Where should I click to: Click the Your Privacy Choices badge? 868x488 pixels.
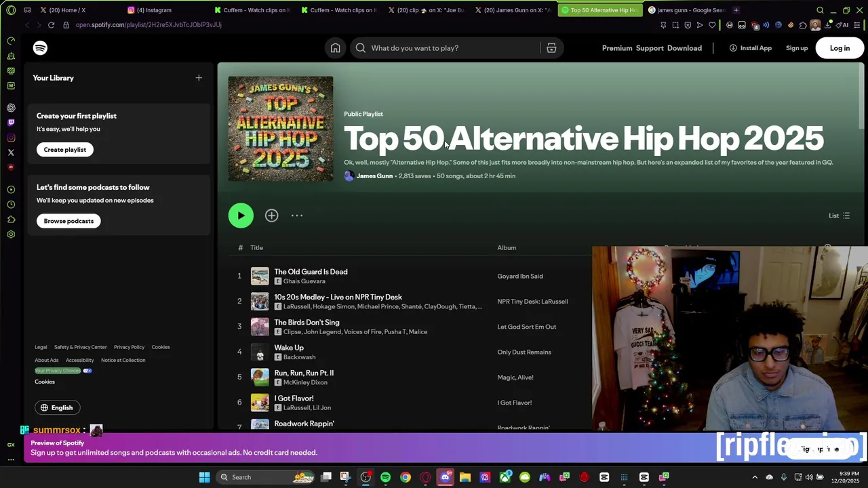click(64, 371)
